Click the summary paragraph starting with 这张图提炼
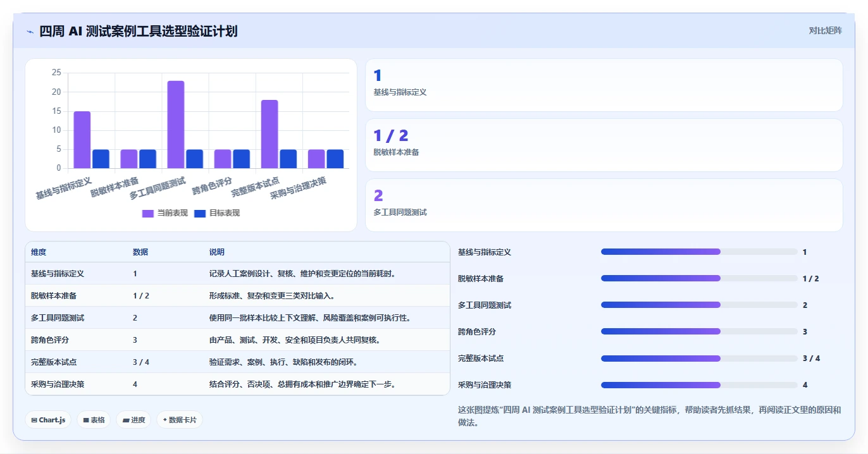Screen dimensions: 868x454 (650, 415)
